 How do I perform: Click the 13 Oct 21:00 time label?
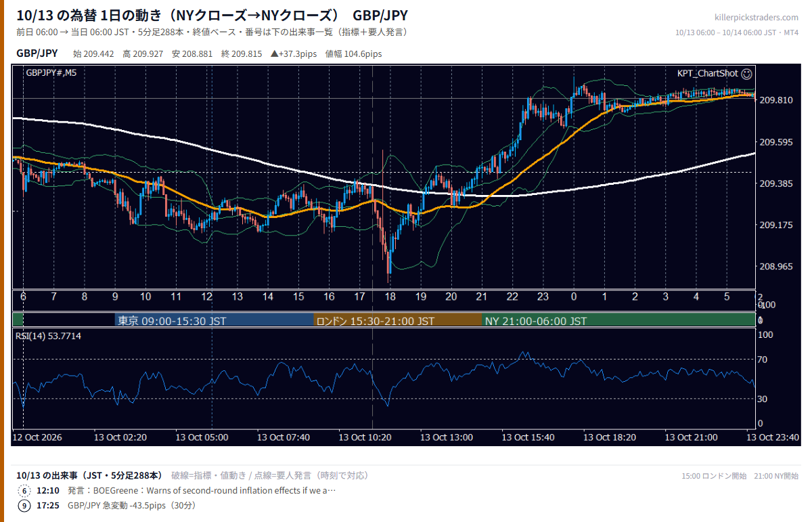click(692, 437)
